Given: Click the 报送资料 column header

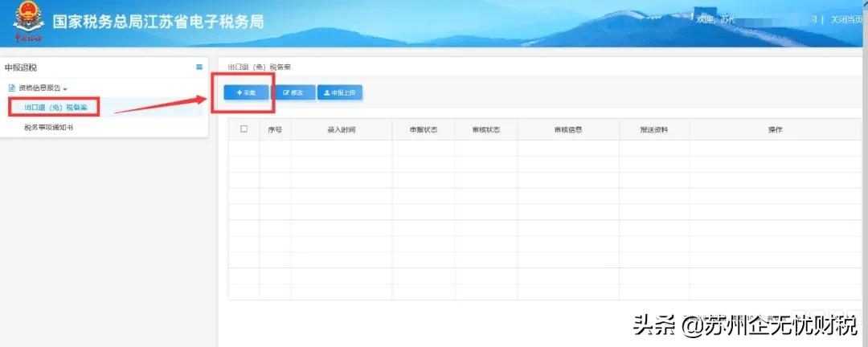Looking at the screenshot, I should pos(654,129).
